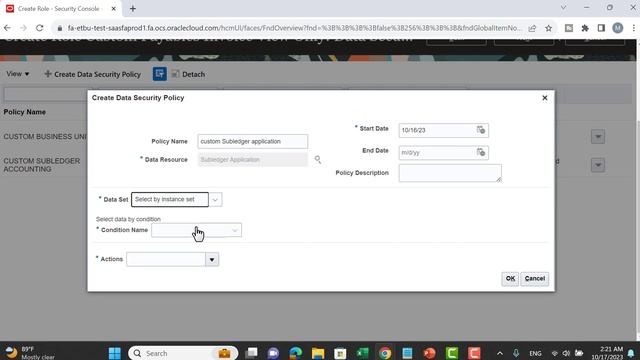Open the Start Date calendar picker
The height and width of the screenshot is (360, 640).
pos(481,130)
